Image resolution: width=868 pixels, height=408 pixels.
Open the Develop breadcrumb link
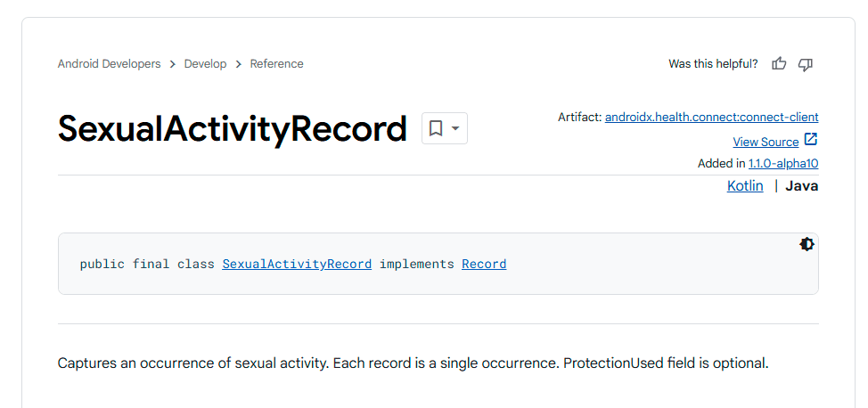(x=206, y=64)
